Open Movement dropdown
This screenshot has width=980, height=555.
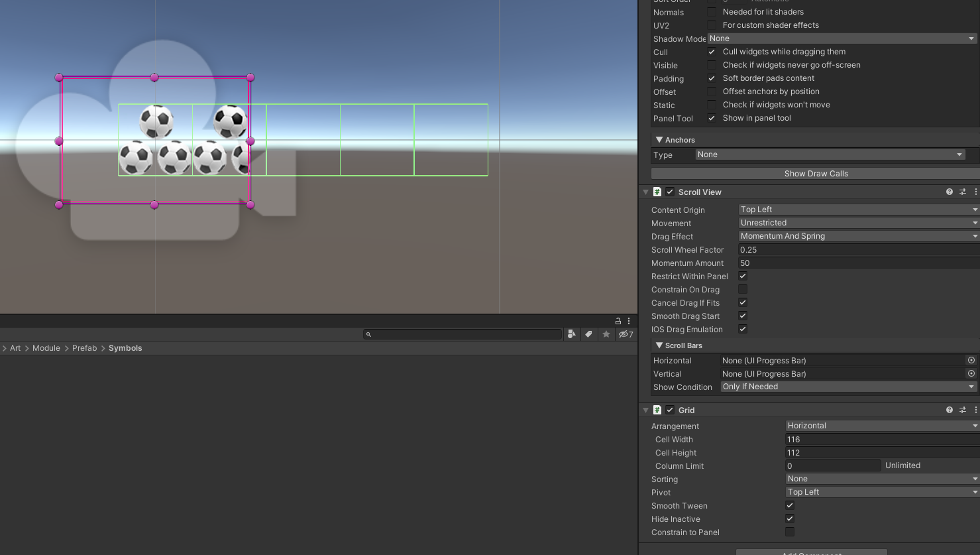(859, 223)
